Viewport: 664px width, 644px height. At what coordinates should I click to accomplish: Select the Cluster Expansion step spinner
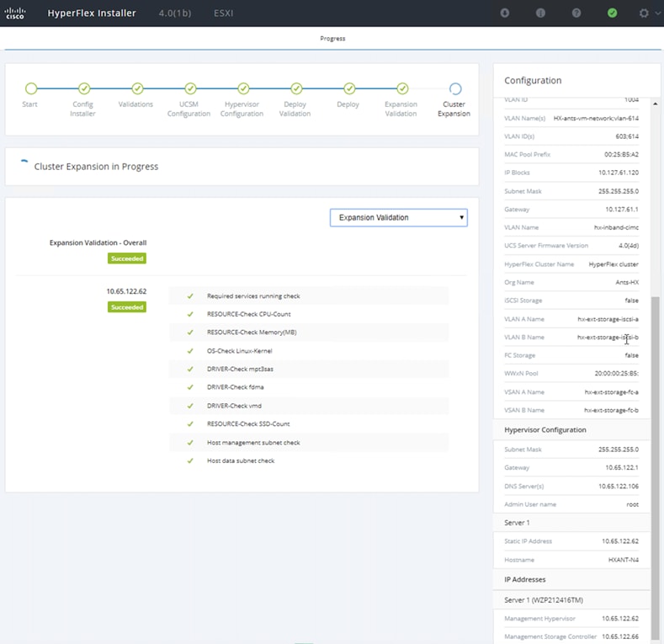pyautogui.click(x=455, y=89)
